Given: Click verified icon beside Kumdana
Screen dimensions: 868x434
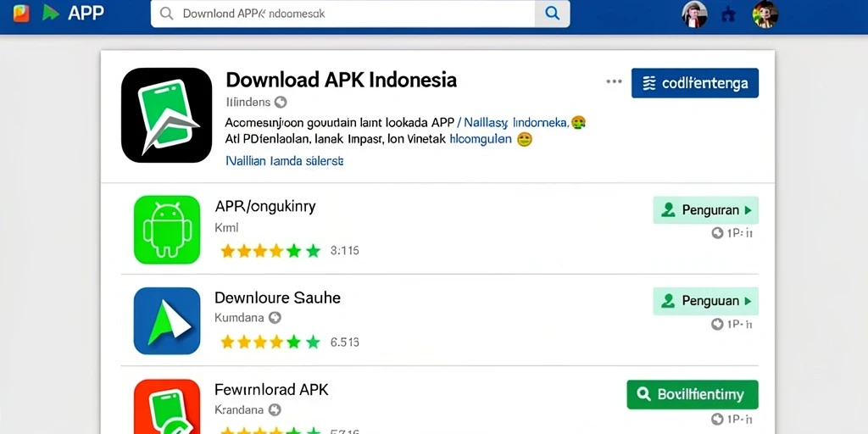Looking at the screenshot, I should coord(275,318).
